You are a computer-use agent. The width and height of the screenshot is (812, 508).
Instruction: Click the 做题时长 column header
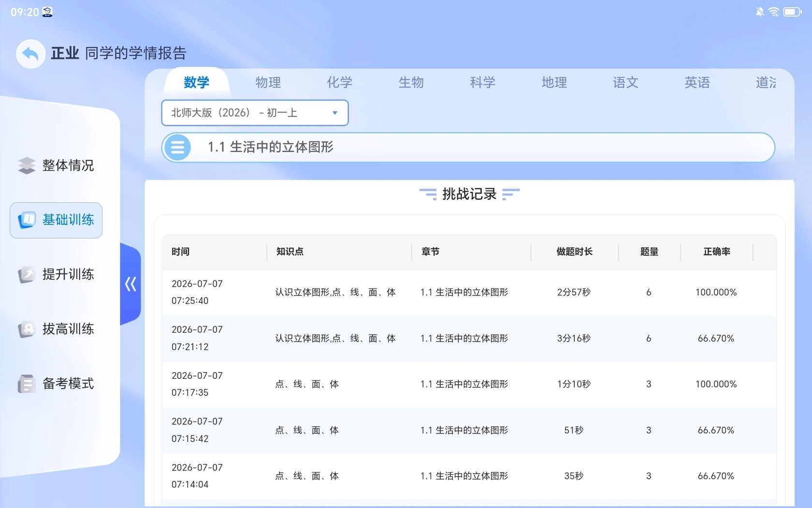(x=574, y=252)
